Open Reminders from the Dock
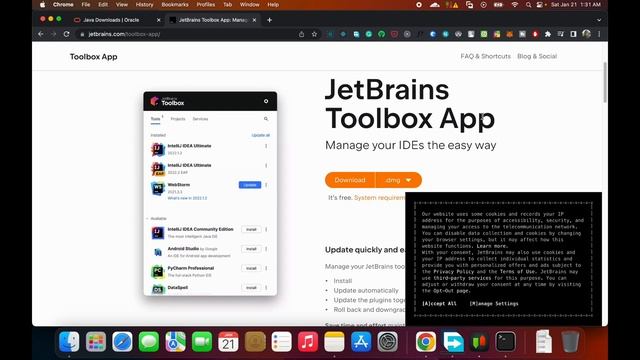640x360 pixels. pyautogui.click(x=282, y=341)
